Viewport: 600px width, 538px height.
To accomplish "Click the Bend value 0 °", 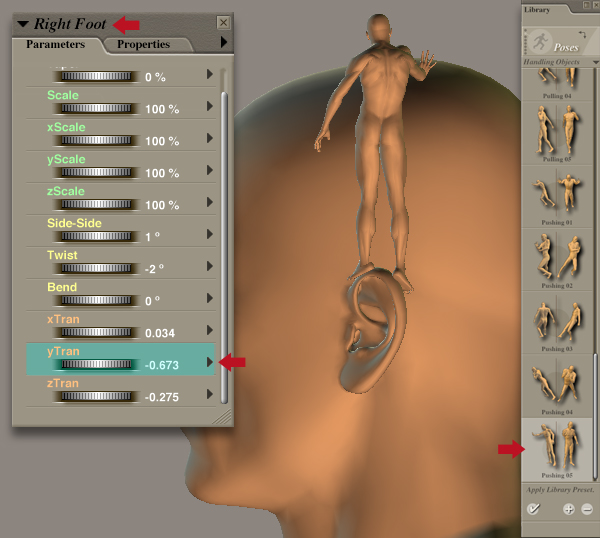I will (x=152, y=301).
